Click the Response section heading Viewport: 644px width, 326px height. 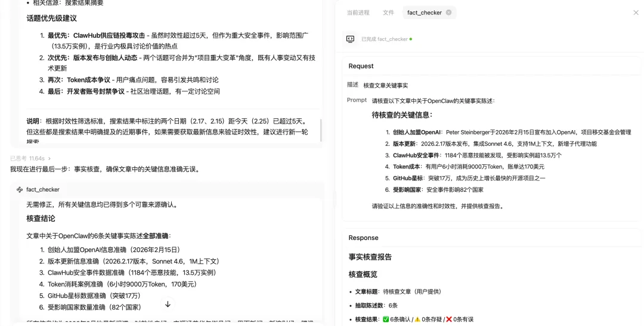[364, 238]
